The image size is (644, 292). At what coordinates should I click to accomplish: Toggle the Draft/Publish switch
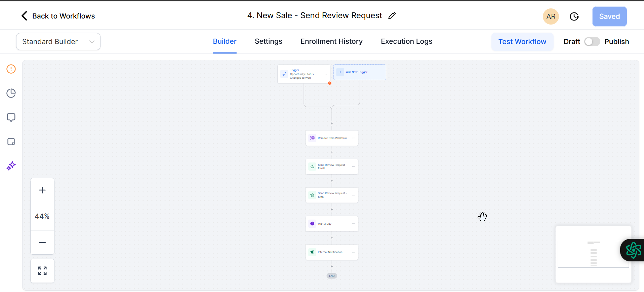(592, 42)
